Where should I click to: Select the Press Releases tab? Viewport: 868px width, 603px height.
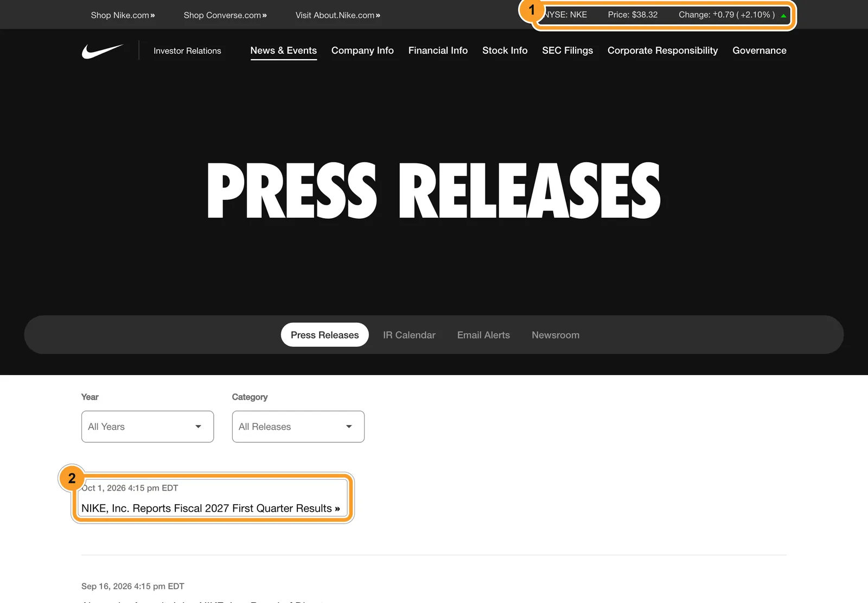[324, 335]
